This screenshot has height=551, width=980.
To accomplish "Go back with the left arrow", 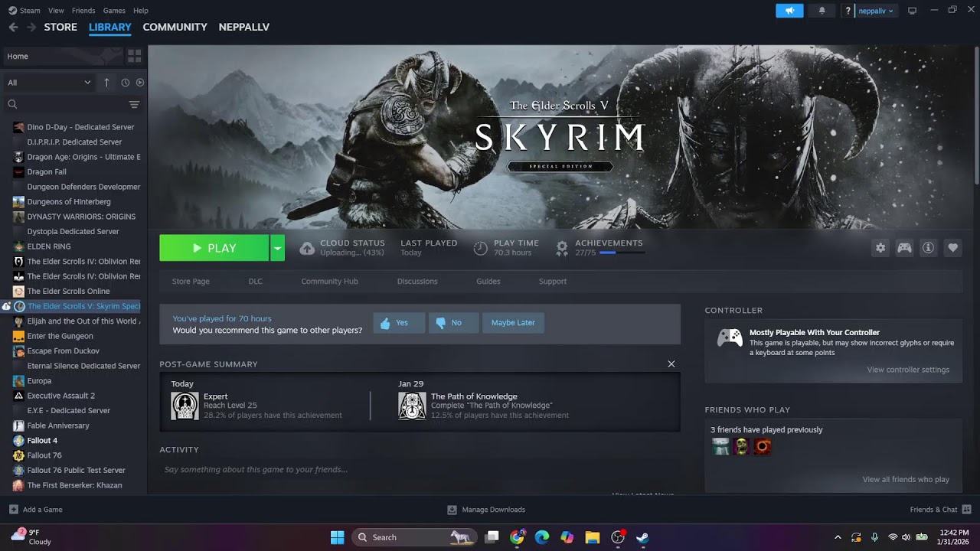I will point(13,27).
